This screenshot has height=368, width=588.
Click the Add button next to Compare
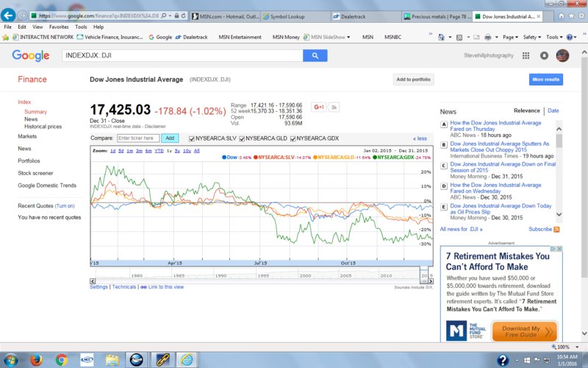tap(170, 138)
